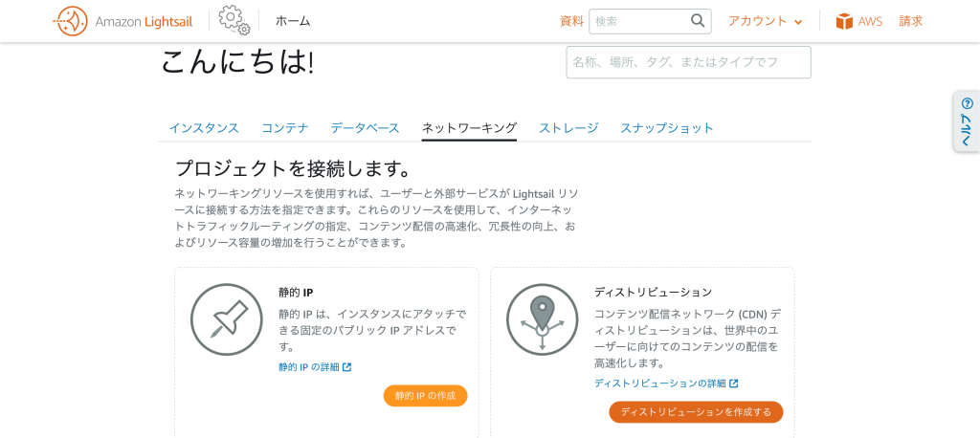Click the static IP pushpin icon

(x=226, y=319)
